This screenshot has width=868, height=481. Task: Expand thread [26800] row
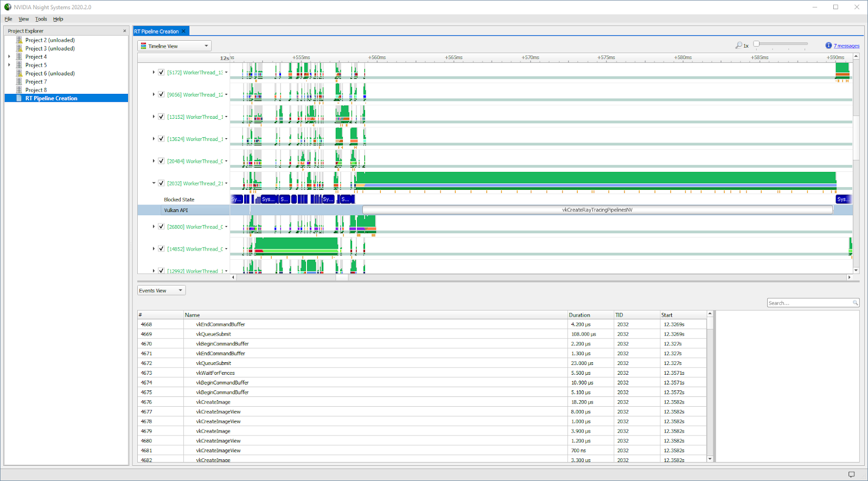pyautogui.click(x=154, y=227)
